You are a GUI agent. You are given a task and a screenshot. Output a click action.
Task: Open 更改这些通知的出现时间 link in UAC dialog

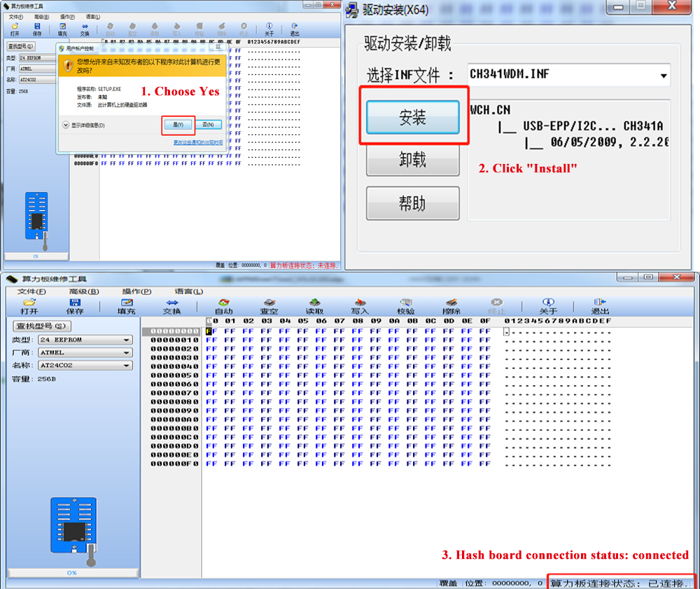(x=198, y=142)
